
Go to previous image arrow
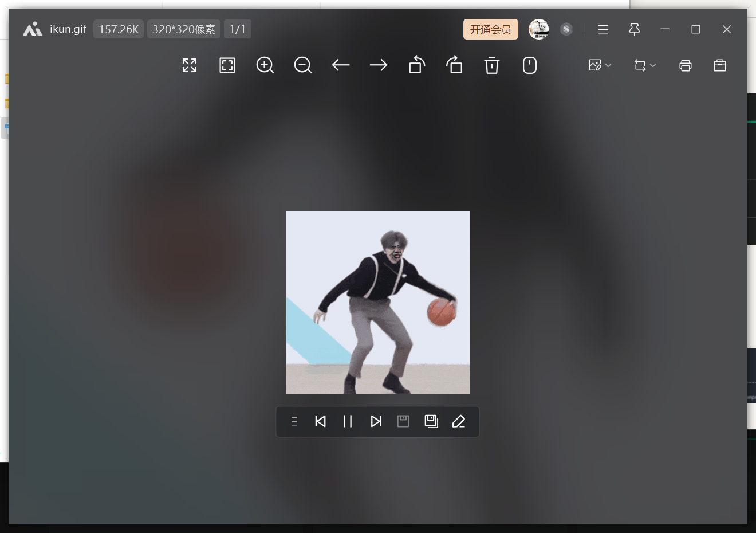pos(341,65)
